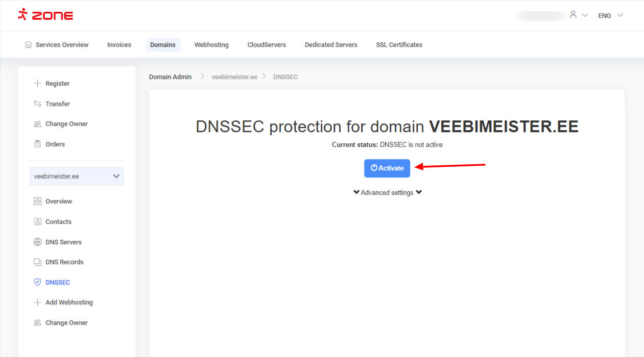Click the Overview grid icon
Image resolution: width=644 pixels, height=357 pixels.
click(37, 201)
